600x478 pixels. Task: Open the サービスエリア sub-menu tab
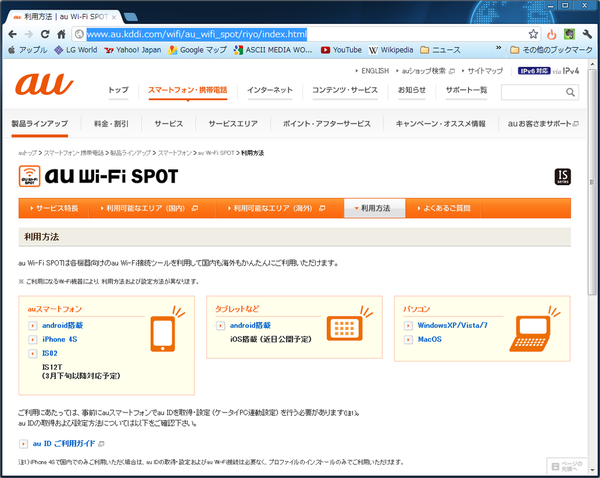coord(233,124)
